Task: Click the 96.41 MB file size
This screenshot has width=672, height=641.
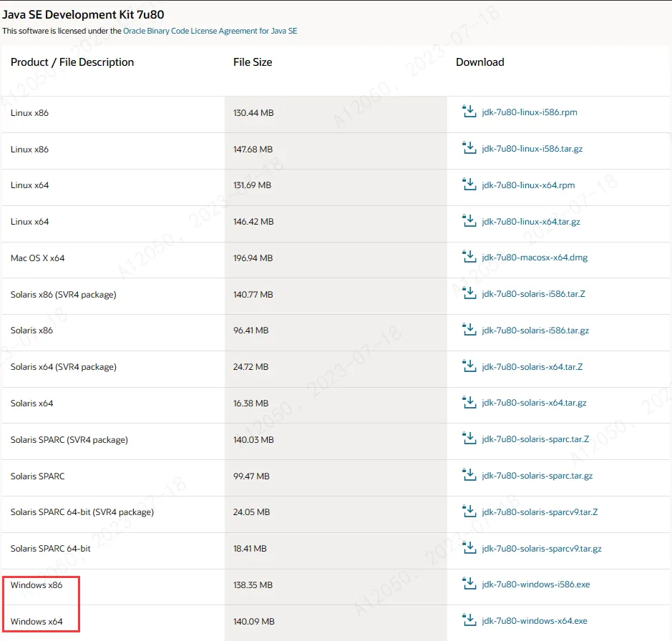Action: [250, 331]
